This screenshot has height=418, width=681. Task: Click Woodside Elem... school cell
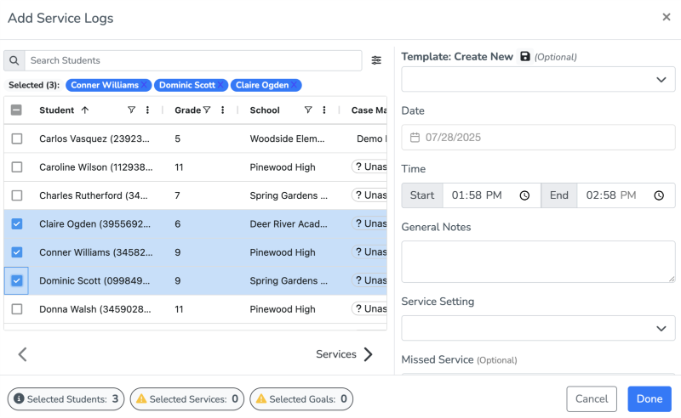pyautogui.click(x=287, y=139)
